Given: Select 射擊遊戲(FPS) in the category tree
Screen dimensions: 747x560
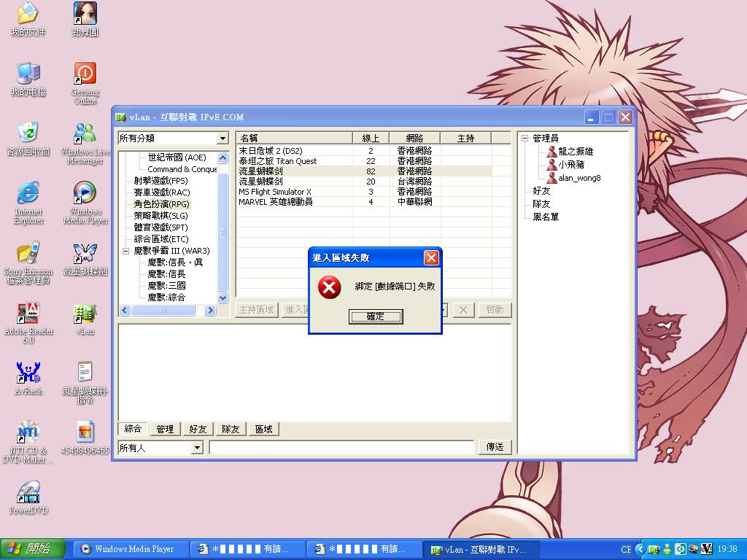Looking at the screenshot, I should pyautogui.click(x=160, y=181).
